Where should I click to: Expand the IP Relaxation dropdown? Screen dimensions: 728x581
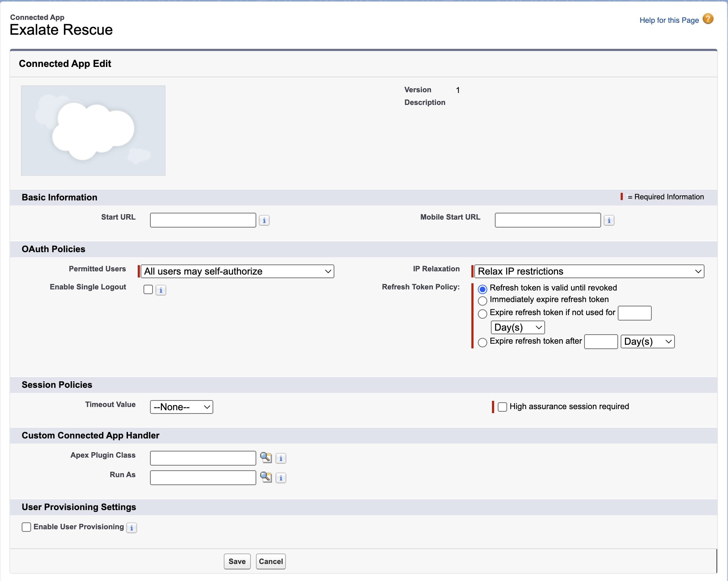(x=589, y=271)
